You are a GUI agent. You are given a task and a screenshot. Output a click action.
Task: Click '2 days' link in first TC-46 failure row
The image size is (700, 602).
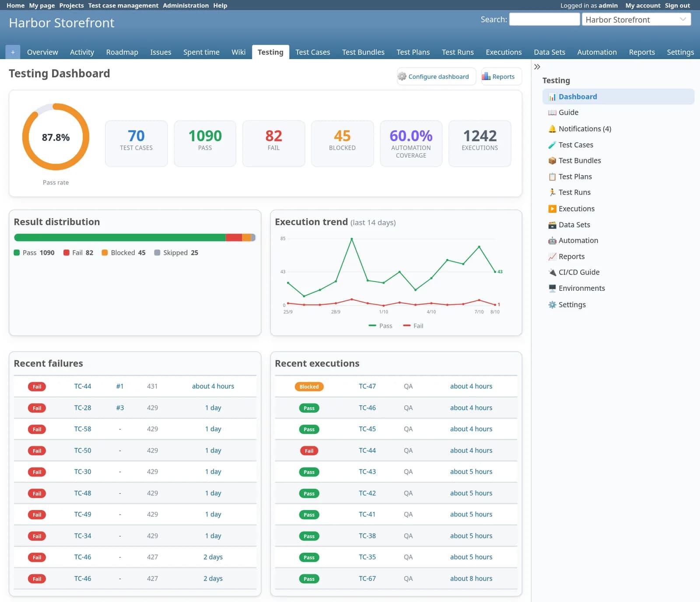(213, 557)
